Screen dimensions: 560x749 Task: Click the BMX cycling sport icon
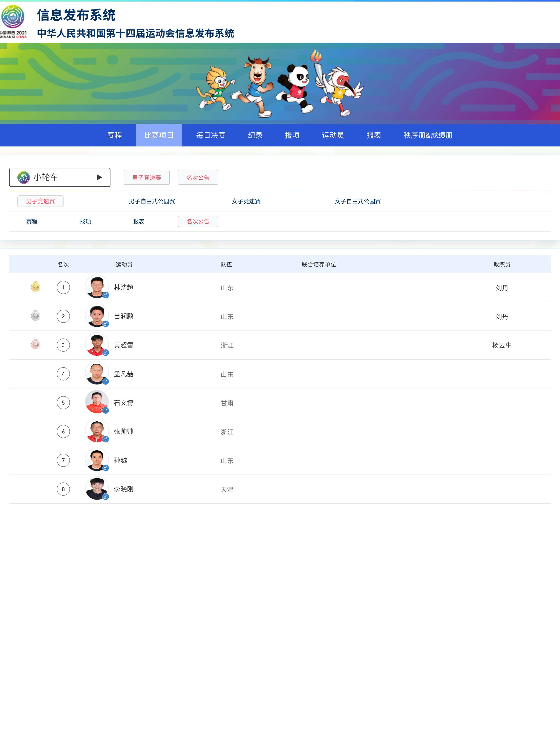click(24, 177)
